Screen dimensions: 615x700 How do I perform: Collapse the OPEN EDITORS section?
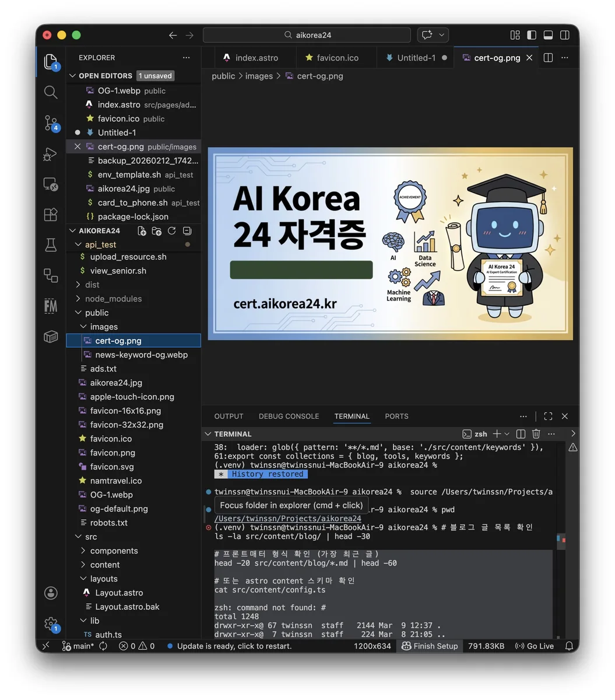[73, 76]
